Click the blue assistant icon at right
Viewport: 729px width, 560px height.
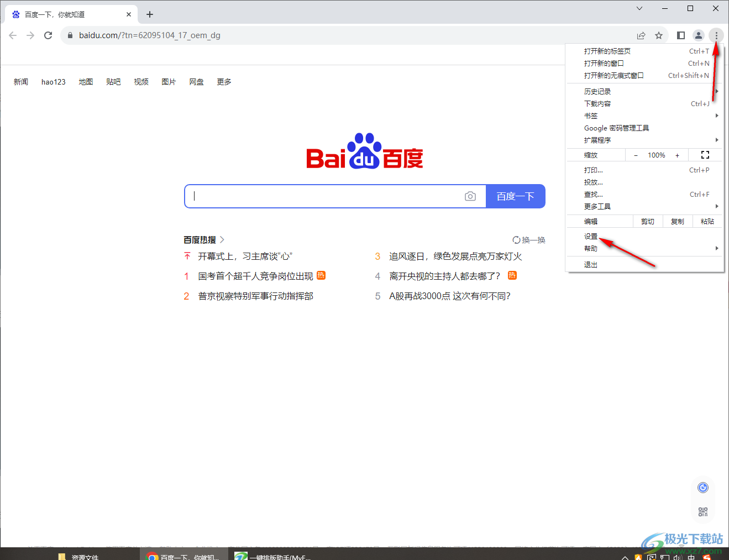pyautogui.click(x=703, y=488)
